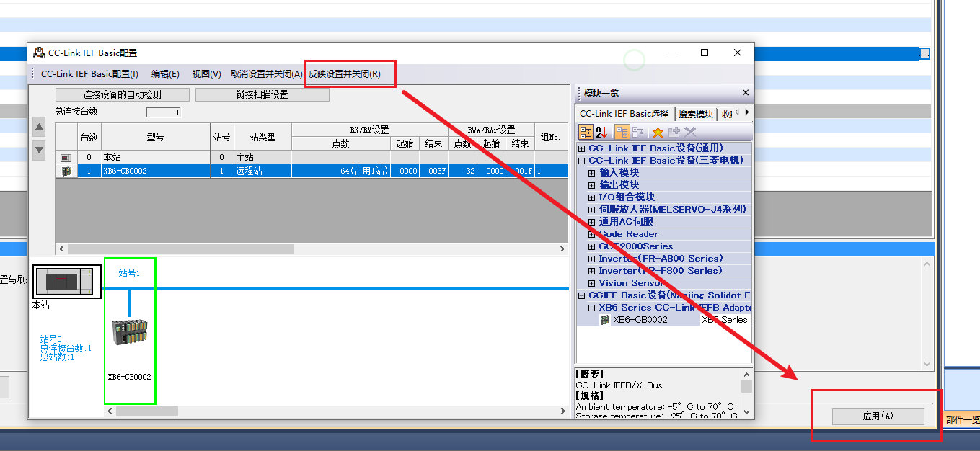980x451 pixels.
Task: Expand the 输入模块 node
Action: tap(592, 173)
